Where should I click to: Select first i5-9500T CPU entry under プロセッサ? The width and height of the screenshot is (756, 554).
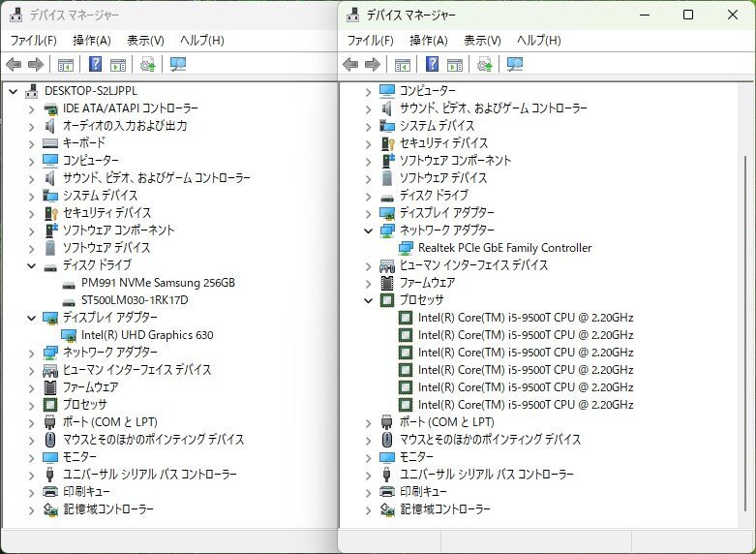pyautogui.click(x=526, y=318)
